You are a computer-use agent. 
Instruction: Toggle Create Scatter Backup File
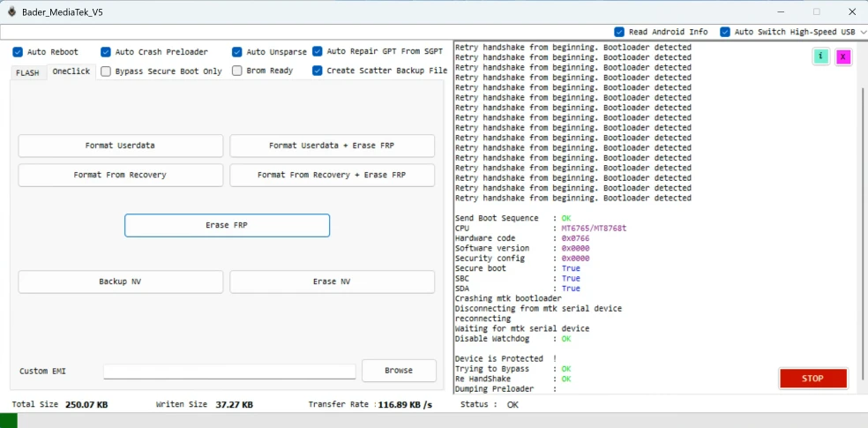coord(318,71)
